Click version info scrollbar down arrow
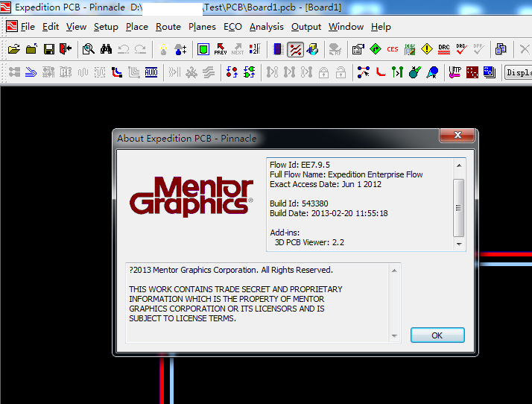Viewport: 532px width, 404px height. click(459, 244)
